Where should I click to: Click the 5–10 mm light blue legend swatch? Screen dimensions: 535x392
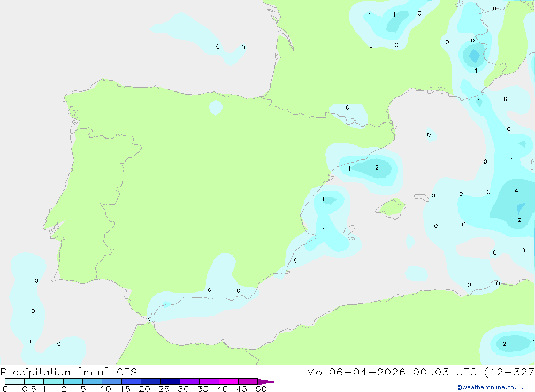(x=93, y=381)
